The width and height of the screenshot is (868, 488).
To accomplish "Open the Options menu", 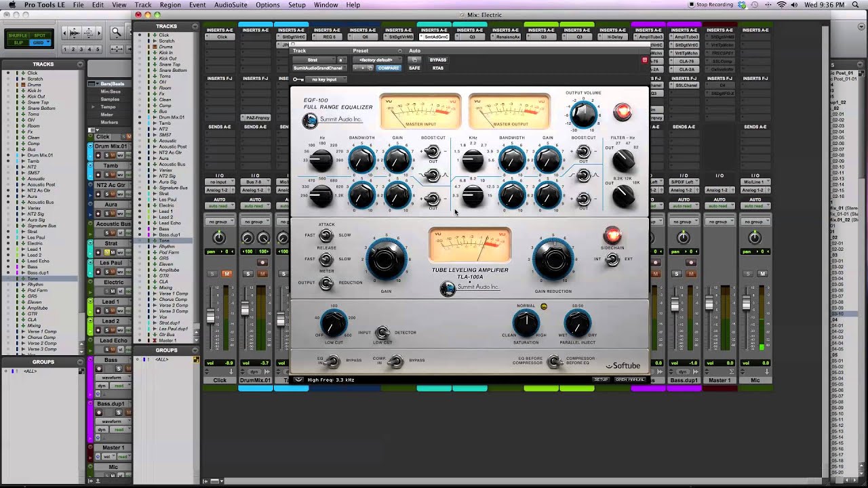I will point(268,5).
